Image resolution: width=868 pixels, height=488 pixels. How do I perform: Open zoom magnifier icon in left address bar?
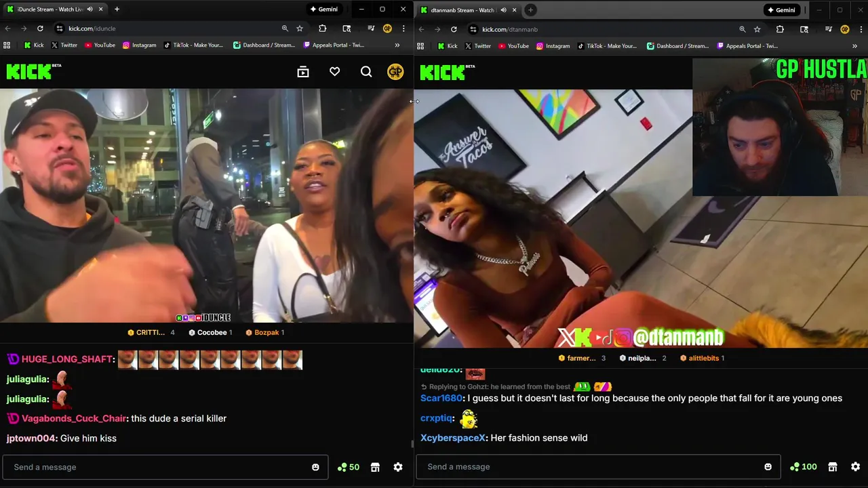point(285,28)
